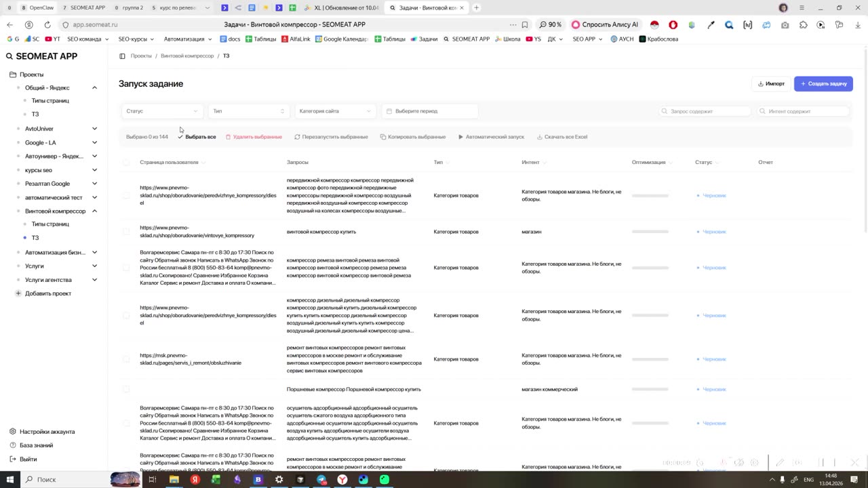Open the Категория сайта dropdown

[x=335, y=111]
